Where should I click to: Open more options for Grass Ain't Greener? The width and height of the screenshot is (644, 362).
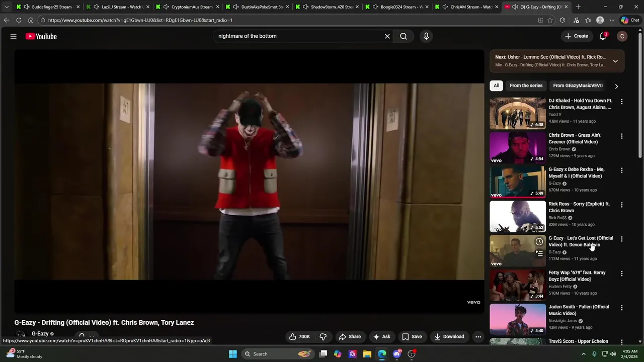[x=622, y=136]
